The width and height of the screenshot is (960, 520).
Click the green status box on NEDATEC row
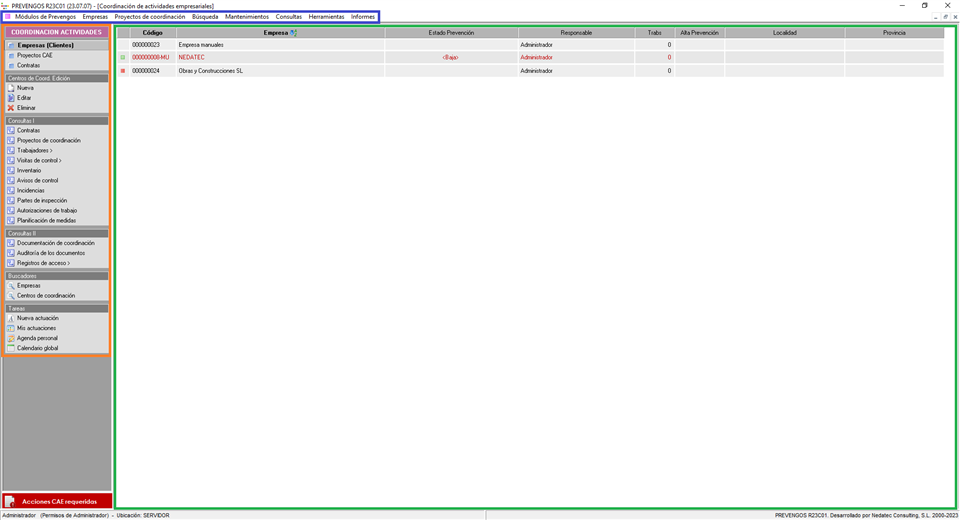tap(123, 58)
